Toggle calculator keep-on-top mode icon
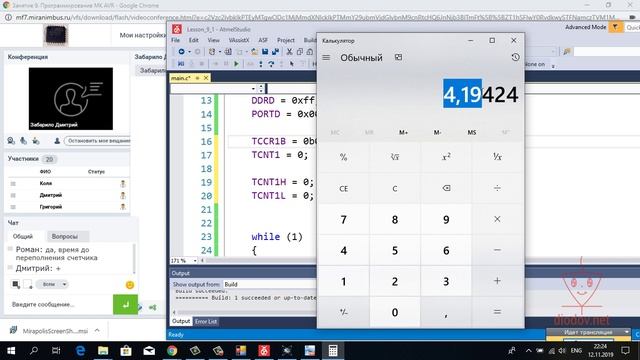This screenshot has width=640, height=360. tap(398, 58)
